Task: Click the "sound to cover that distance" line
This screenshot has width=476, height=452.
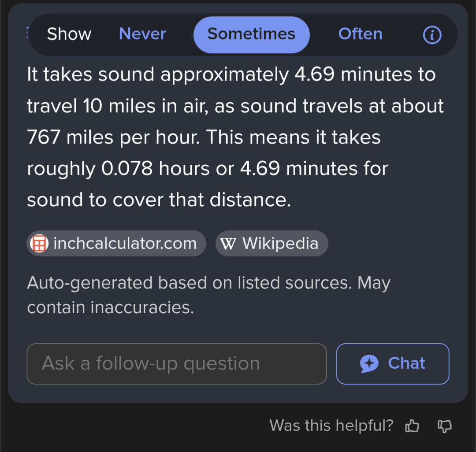Action: [x=159, y=200]
